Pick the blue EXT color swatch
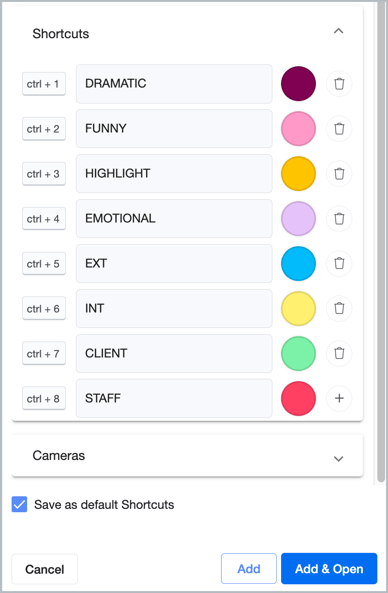The width and height of the screenshot is (388, 593). tap(298, 263)
